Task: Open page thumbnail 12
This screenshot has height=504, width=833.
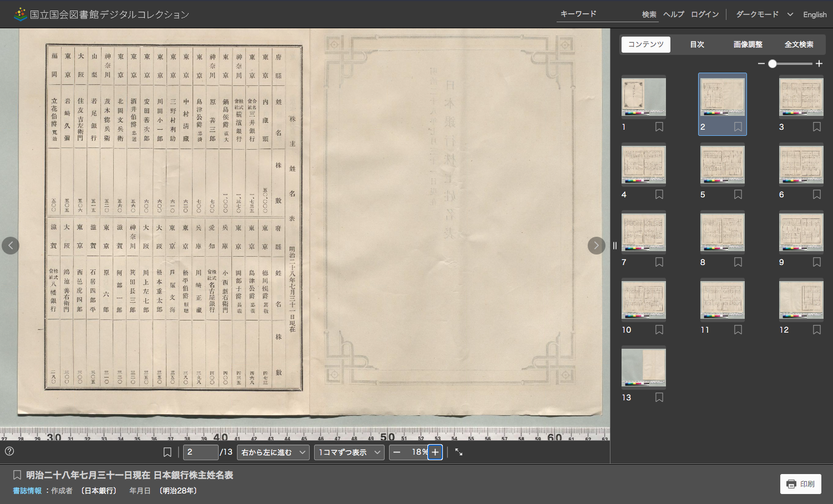Action: pos(801,299)
